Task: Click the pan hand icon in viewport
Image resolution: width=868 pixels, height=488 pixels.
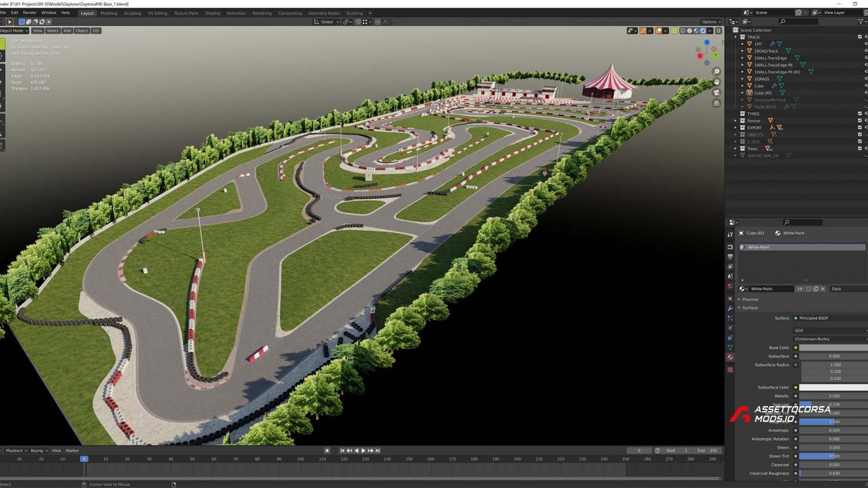Action: (x=716, y=82)
